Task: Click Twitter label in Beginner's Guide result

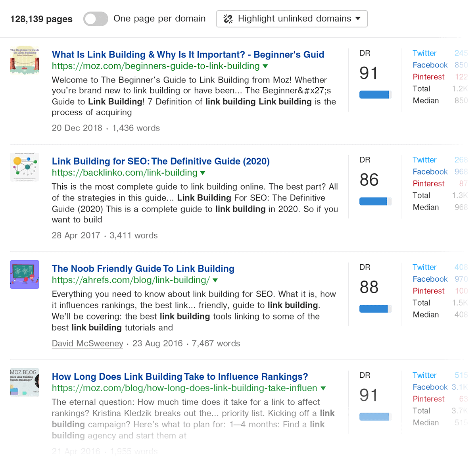Action: (424, 53)
